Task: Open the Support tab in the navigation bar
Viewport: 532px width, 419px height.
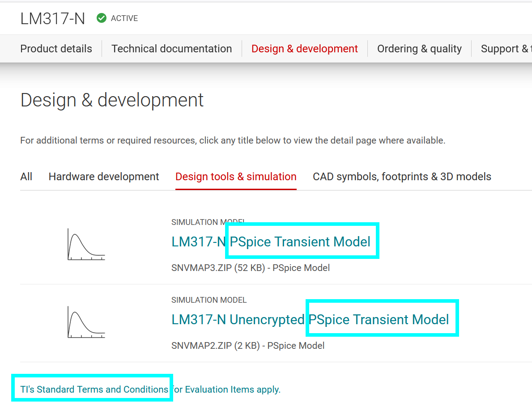Action: pos(506,49)
